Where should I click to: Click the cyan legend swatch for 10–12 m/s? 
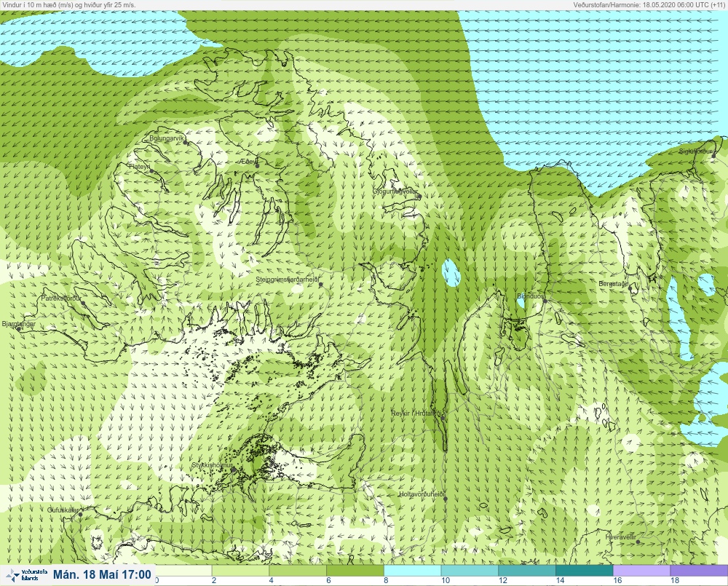click(470, 570)
